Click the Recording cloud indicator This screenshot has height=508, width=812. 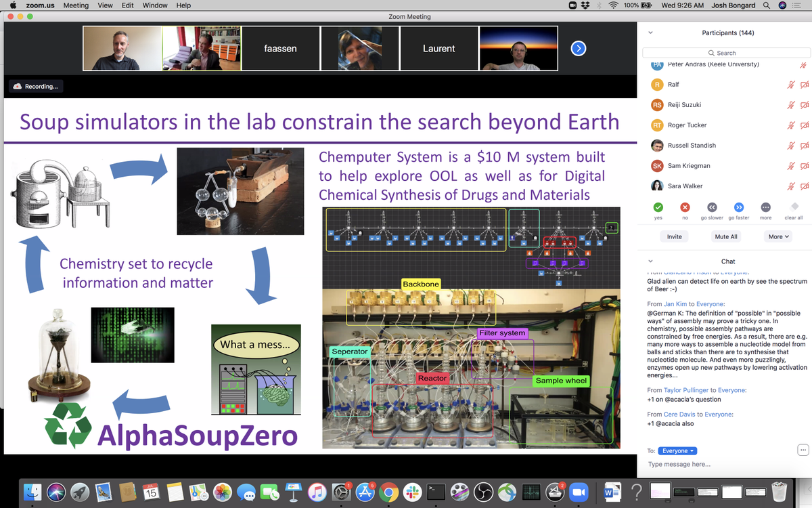pos(36,86)
